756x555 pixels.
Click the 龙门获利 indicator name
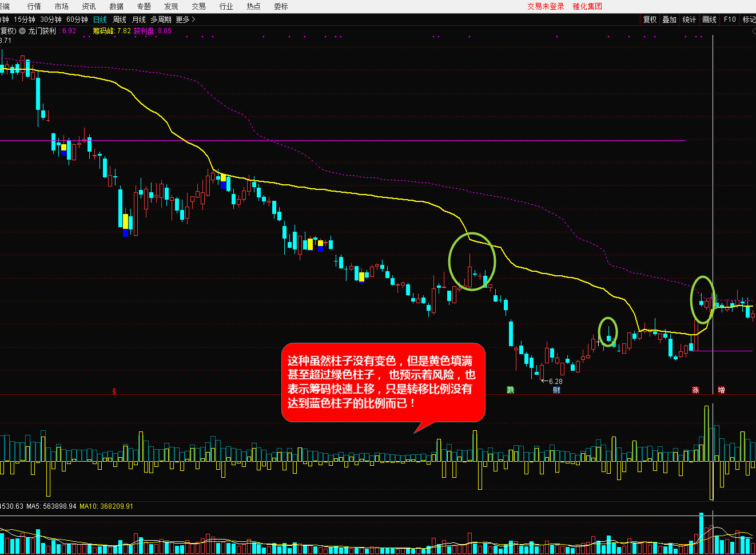coord(42,31)
